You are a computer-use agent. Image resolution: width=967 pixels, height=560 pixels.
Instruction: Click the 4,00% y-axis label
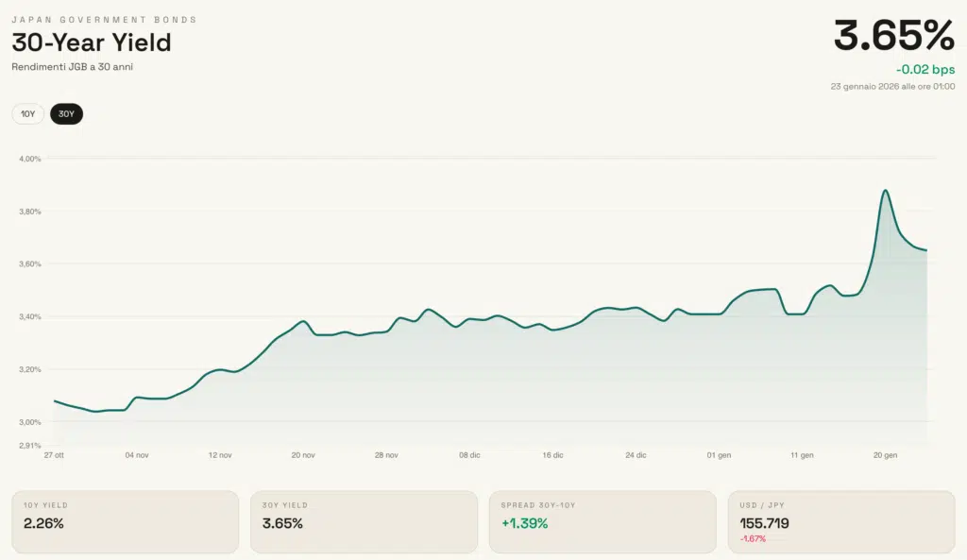tap(30, 159)
